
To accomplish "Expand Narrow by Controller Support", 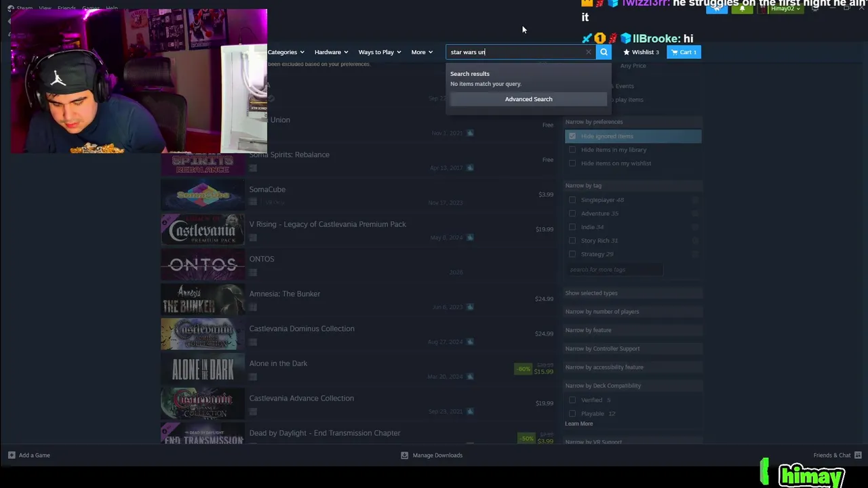I will [633, 348].
